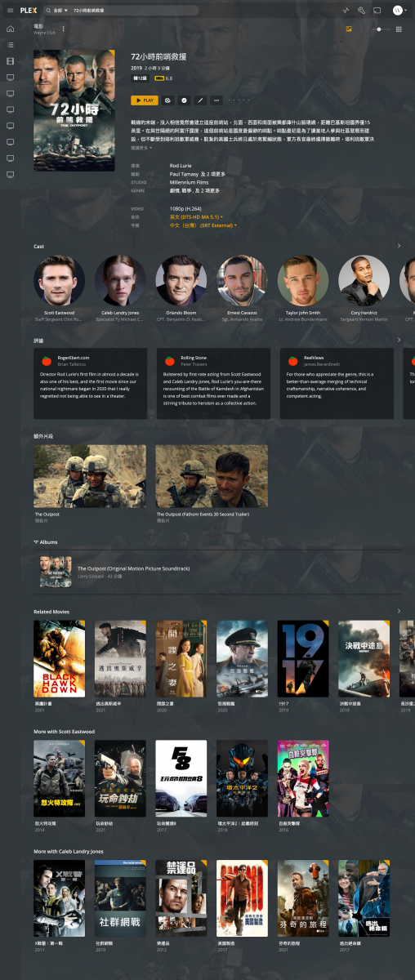The image size is (415, 980).
Task: Open the 全部 search filter dropdown
Action: click(x=59, y=11)
